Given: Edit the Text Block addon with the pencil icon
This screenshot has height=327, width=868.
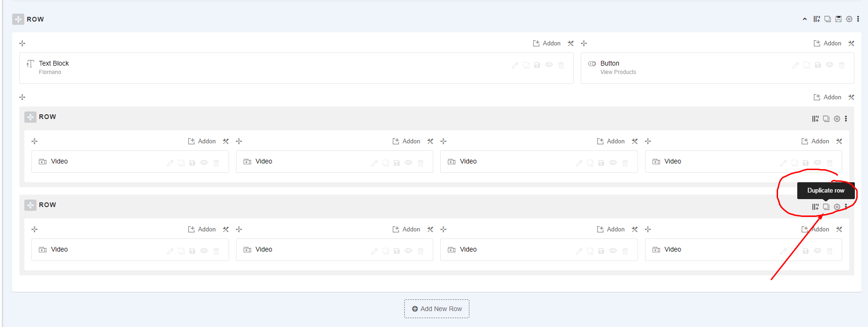Looking at the screenshot, I should coord(515,65).
